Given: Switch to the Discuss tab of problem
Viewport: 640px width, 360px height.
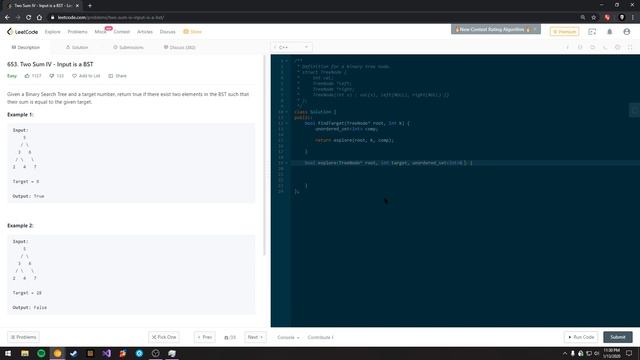Looking at the screenshot, I should point(180,47).
